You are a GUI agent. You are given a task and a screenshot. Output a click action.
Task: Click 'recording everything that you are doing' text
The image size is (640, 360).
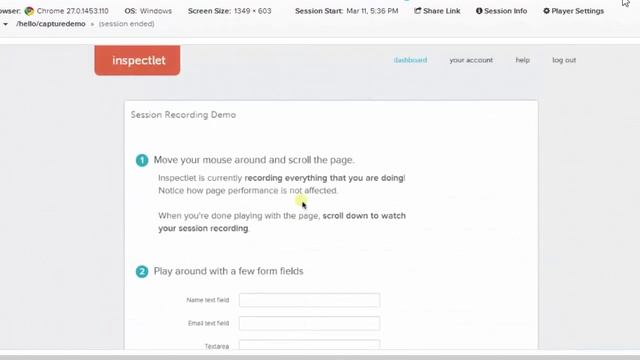pos(324,178)
